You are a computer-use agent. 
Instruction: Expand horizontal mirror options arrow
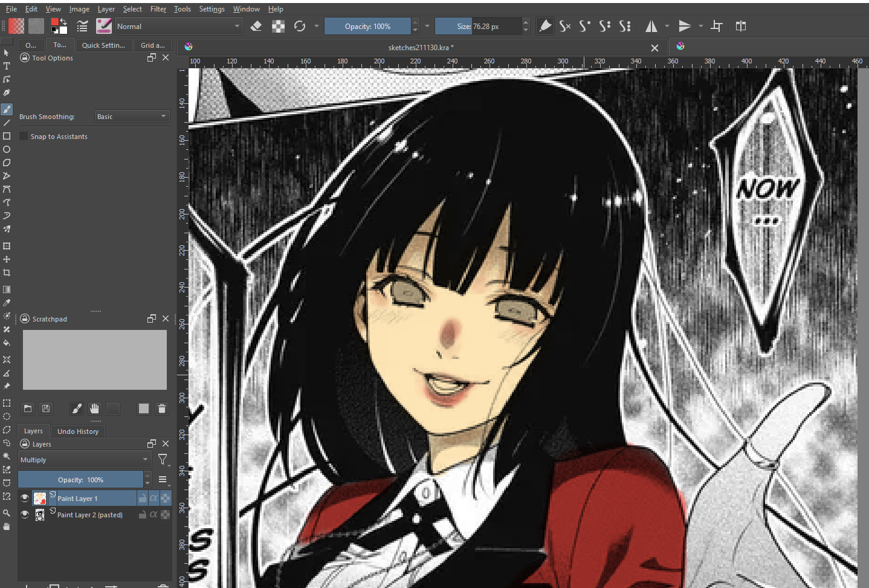point(667,26)
